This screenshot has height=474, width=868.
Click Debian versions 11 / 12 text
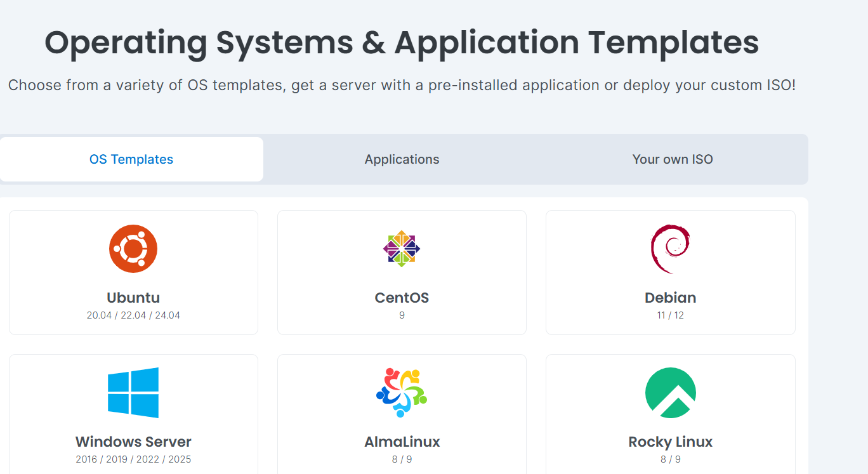click(671, 315)
